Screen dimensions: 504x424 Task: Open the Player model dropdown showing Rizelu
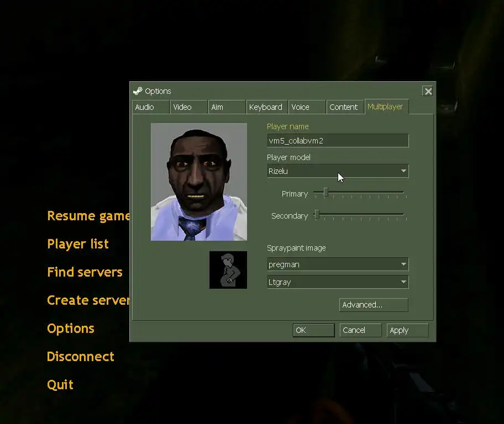tap(338, 171)
